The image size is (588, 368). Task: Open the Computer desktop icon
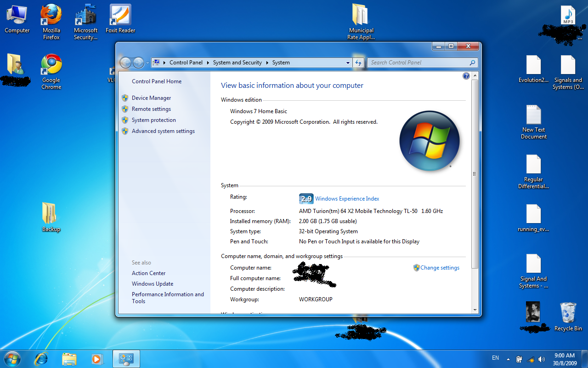tap(17, 14)
